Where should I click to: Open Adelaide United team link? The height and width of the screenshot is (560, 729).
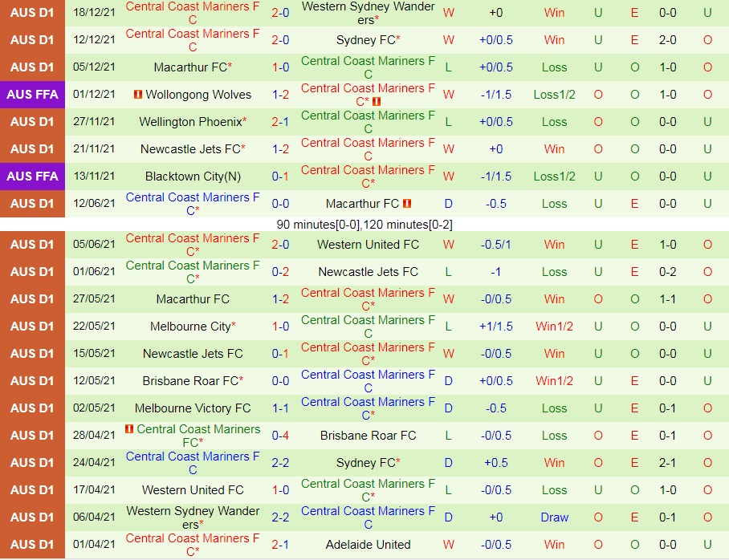pos(369,544)
